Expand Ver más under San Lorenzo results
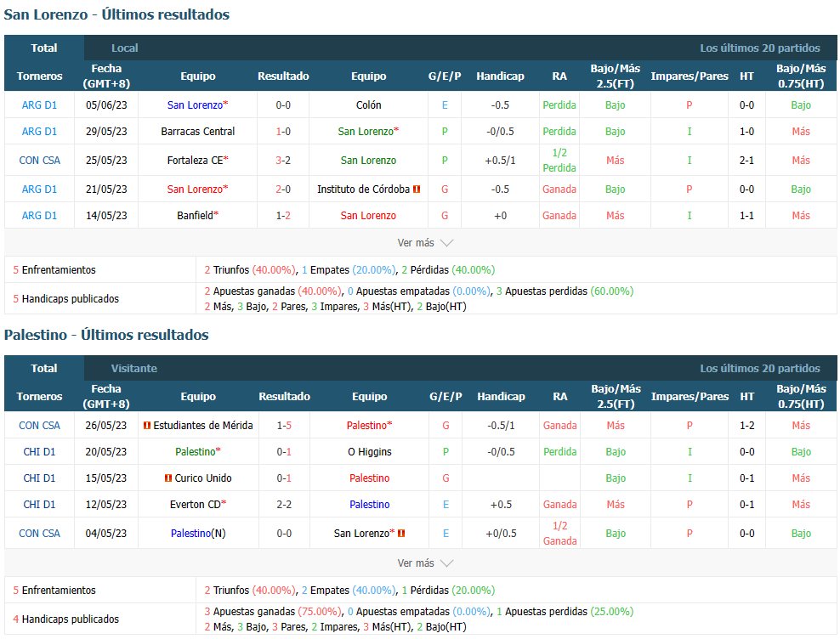 point(425,243)
